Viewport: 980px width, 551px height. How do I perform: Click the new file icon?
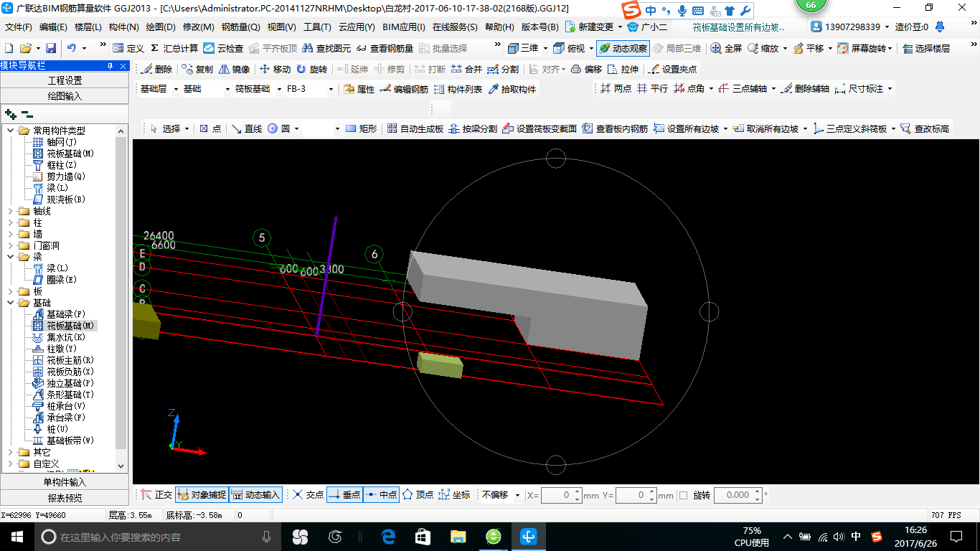tap(9, 48)
